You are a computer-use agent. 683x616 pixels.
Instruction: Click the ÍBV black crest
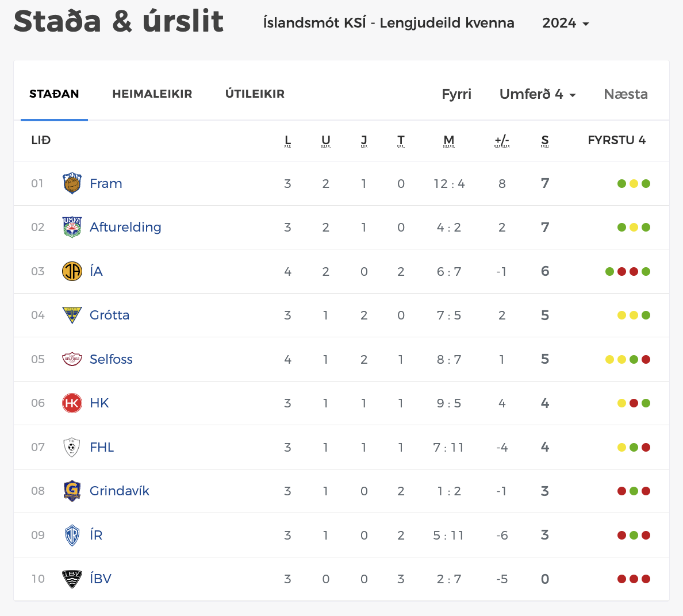click(72, 579)
